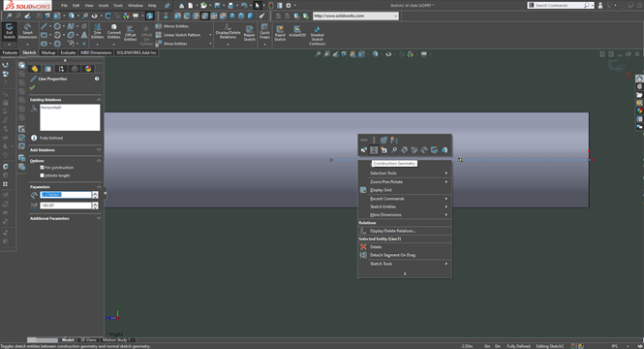Open Display/Delete Relations in the ribbon
This screenshot has width=644, height=349.
pyautogui.click(x=228, y=32)
